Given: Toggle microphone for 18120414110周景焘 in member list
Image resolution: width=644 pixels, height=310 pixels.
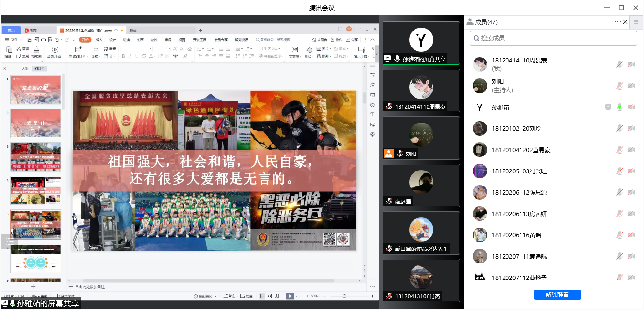Looking at the screenshot, I should point(619,64).
